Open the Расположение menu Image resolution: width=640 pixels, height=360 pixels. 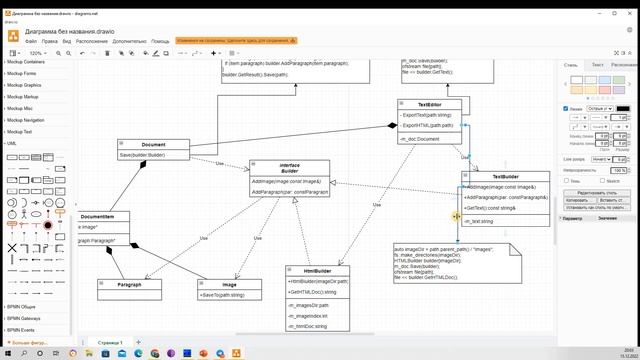click(x=92, y=41)
